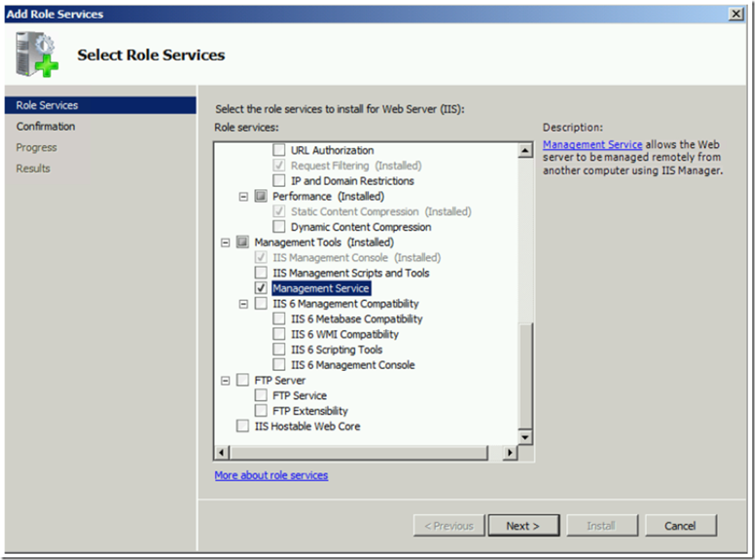Select the Progress step
This screenshot has height=560, width=755.
(36, 147)
